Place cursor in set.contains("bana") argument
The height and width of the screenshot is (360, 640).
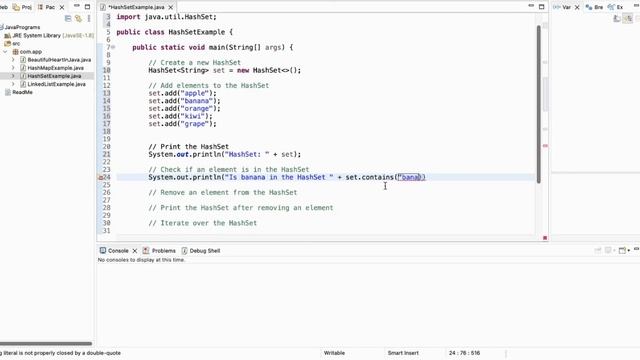pos(410,177)
